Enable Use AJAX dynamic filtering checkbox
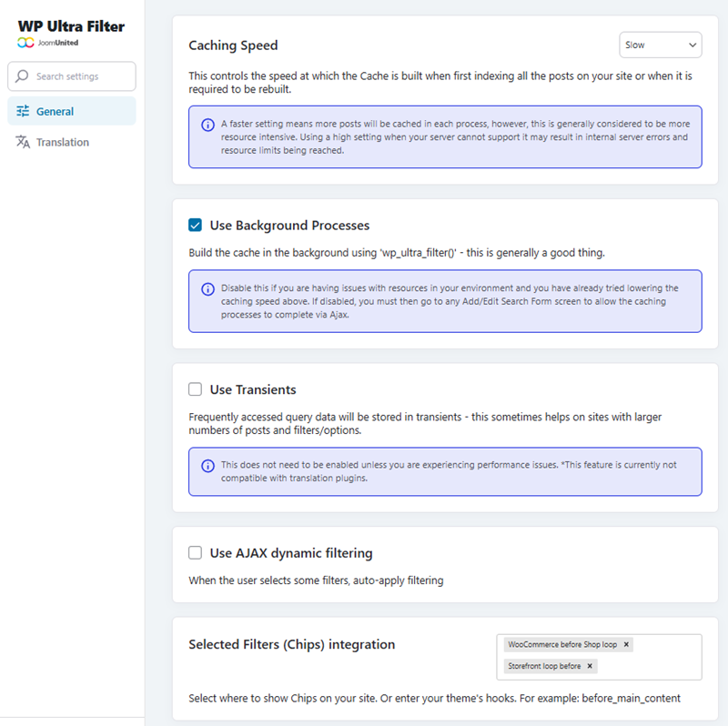Screen dimensions: 728x726 point(196,553)
